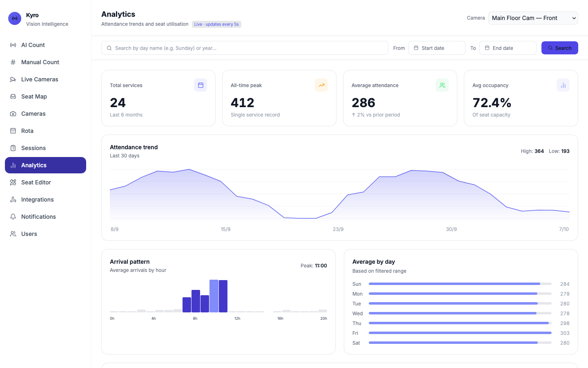Click the 2% vs prior period text

pos(376,115)
